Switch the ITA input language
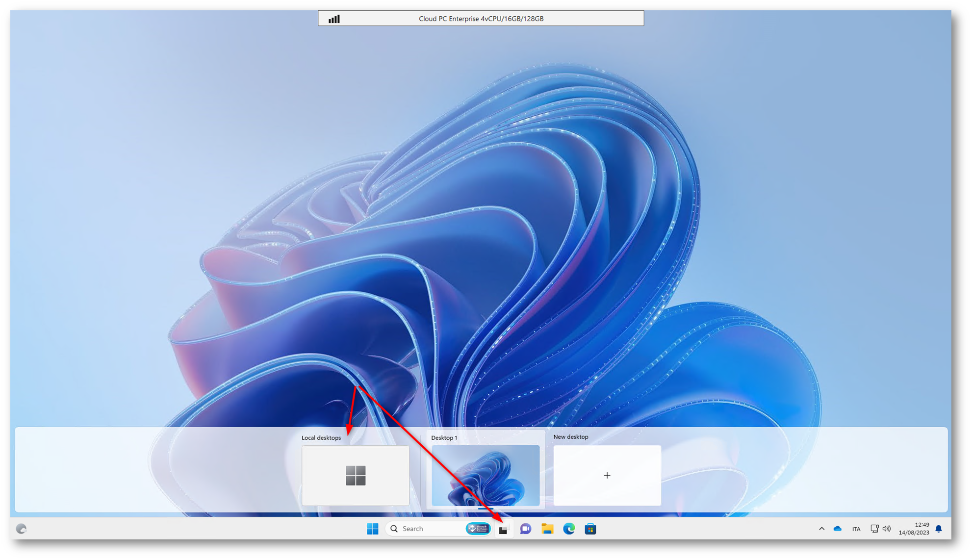 [856, 529]
